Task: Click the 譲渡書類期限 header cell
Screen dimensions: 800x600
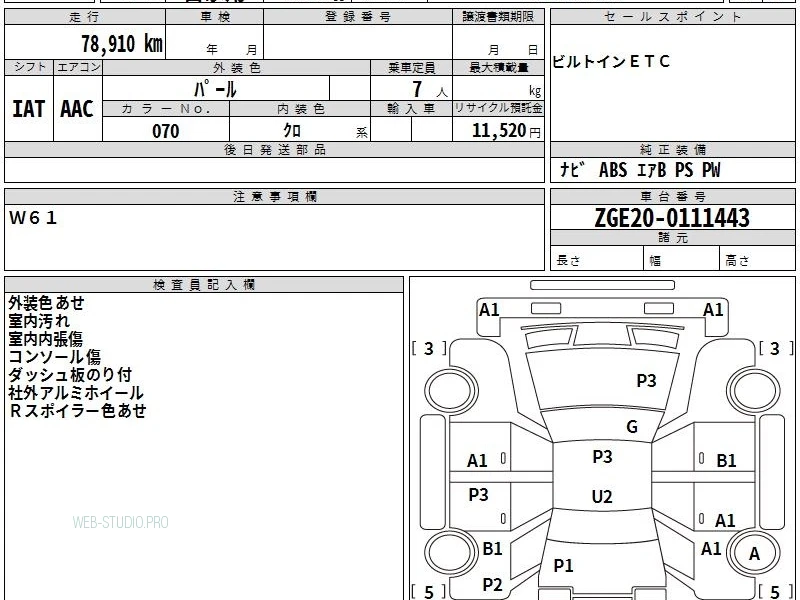Action: (498, 17)
